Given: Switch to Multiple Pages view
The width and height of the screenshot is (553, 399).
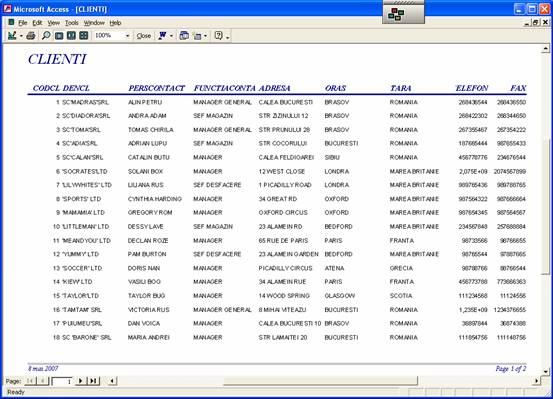Looking at the screenshot, I should (84, 36).
